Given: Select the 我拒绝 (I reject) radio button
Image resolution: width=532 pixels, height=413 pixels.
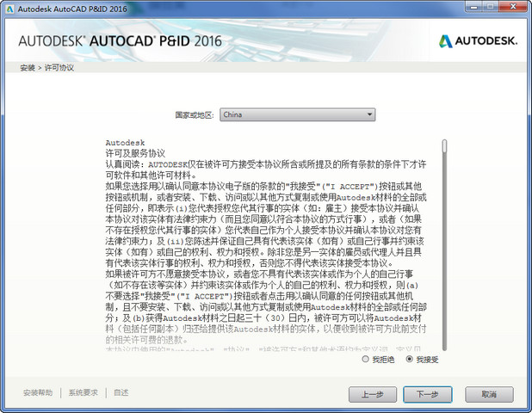Looking at the screenshot, I should pos(365,359).
